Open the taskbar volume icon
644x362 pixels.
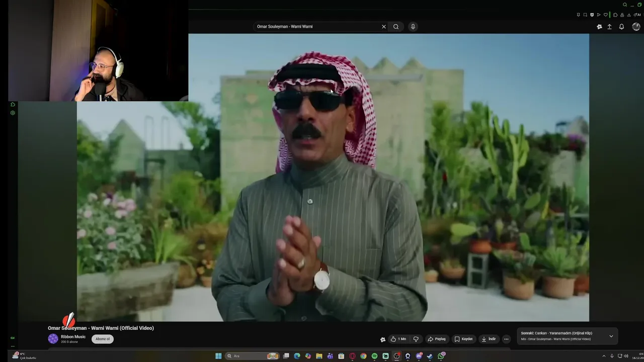tap(626, 356)
